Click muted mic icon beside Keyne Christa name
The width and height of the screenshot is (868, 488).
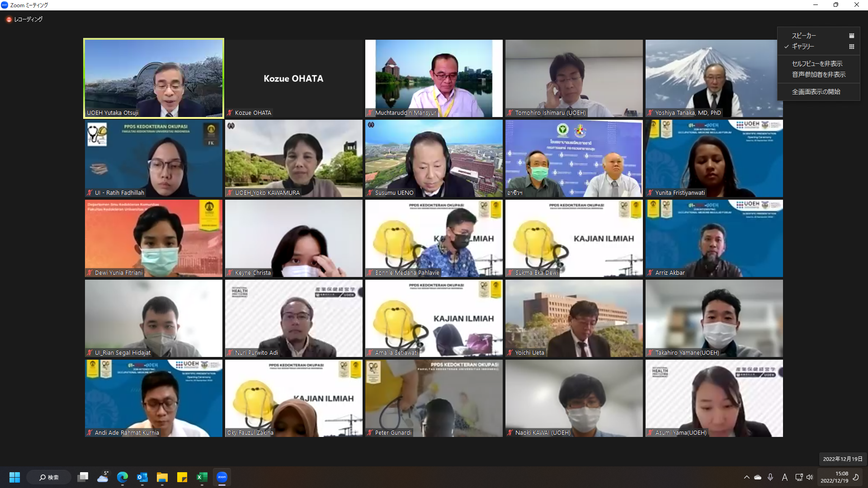[230, 273]
